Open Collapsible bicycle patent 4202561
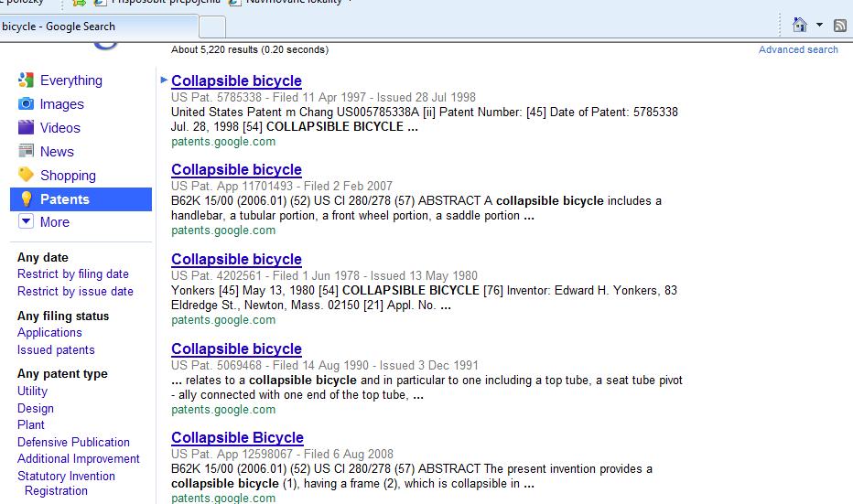 click(237, 260)
